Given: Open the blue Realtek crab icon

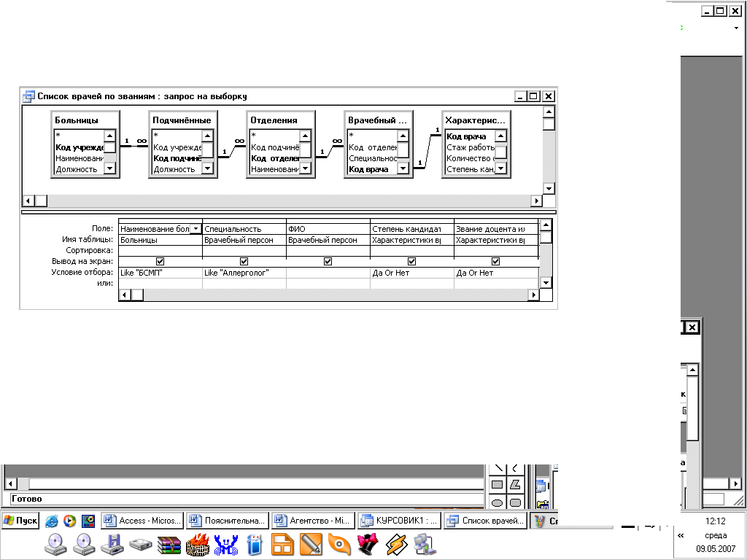Looking at the screenshot, I should (x=226, y=545).
